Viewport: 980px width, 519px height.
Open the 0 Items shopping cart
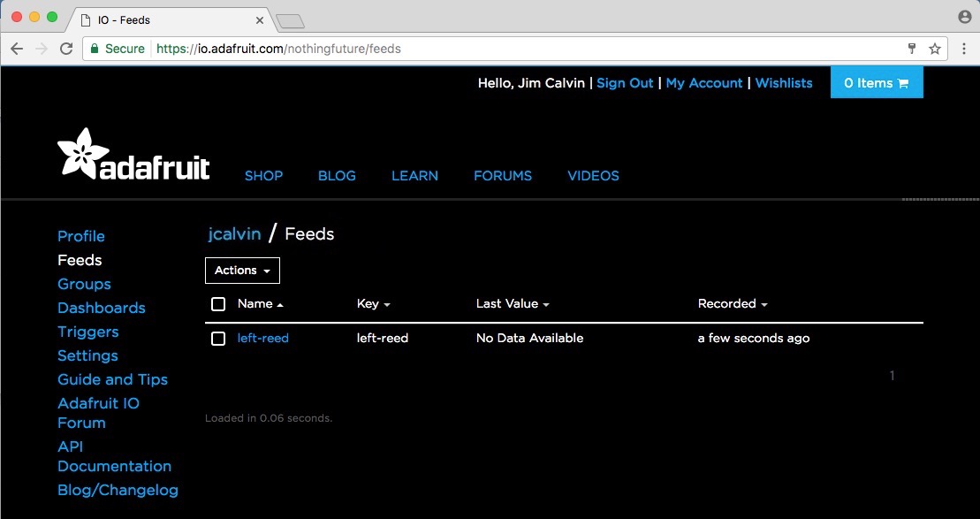click(x=877, y=82)
